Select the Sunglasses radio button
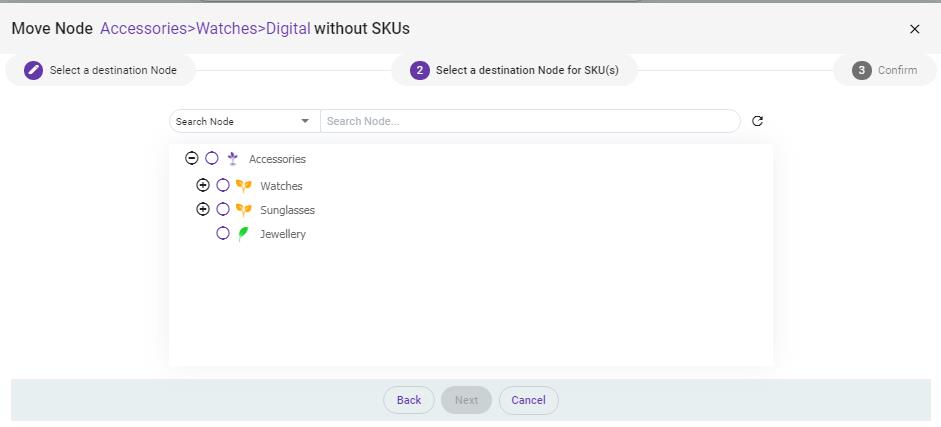The height and width of the screenshot is (427, 941). click(x=223, y=209)
